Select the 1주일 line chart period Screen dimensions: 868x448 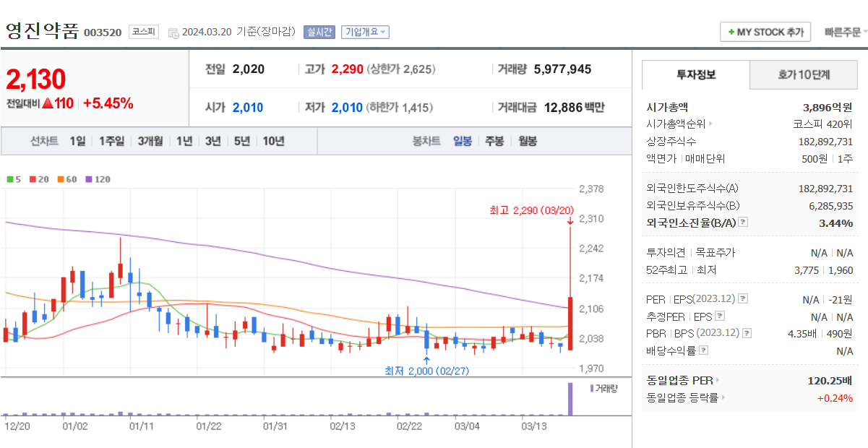tap(112, 141)
